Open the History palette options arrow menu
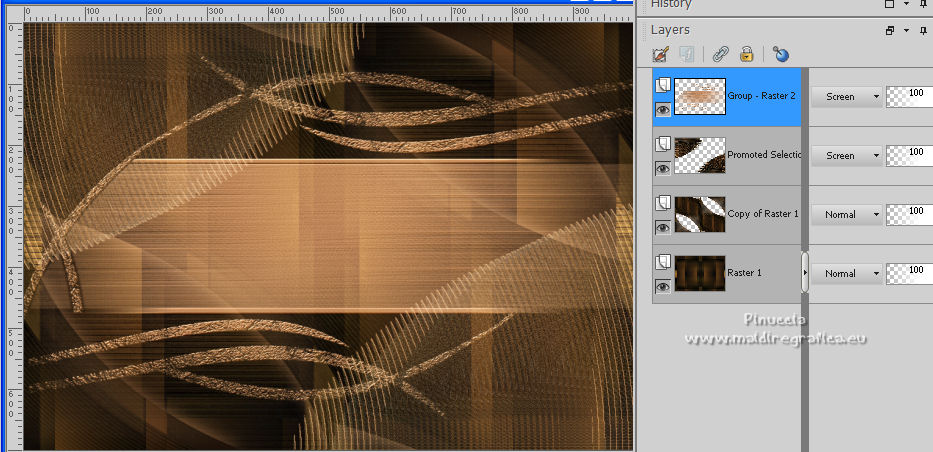This screenshot has width=933, height=452. [x=906, y=4]
